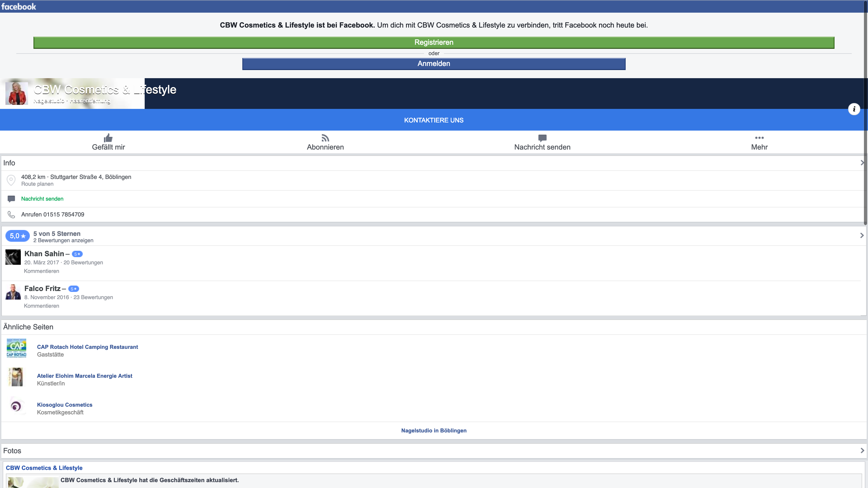Click the KONTAKTIERE UNS button
The width and height of the screenshot is (868, 488).
coord(434,120)
